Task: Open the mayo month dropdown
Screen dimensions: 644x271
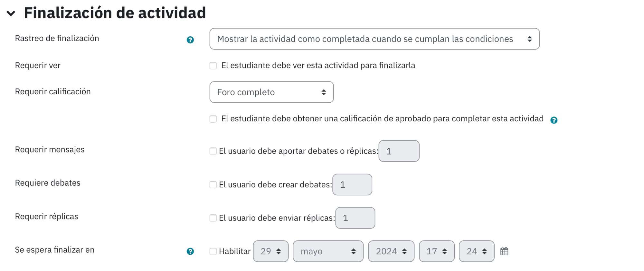Action: (x=328, y=251)
